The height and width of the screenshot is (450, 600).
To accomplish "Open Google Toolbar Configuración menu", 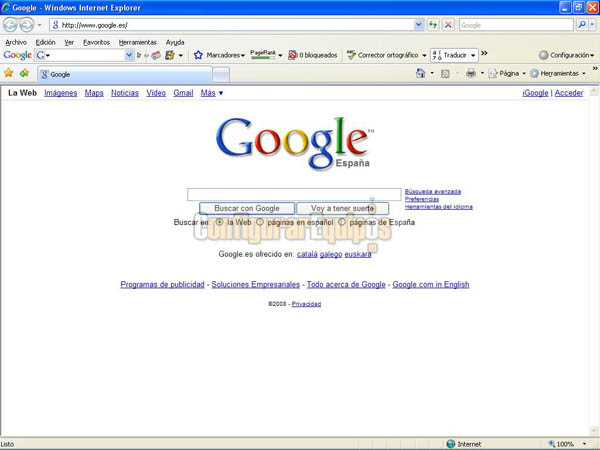I will (x=566, y=55).
